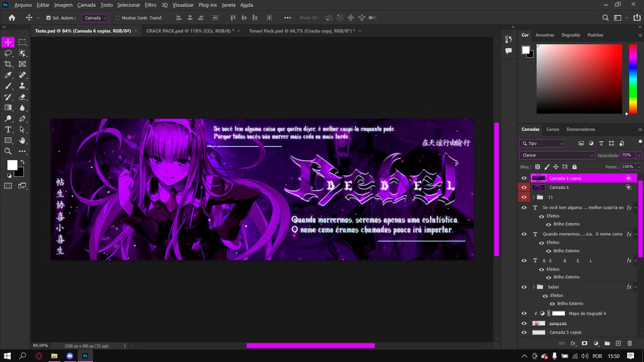The height and width of the screenshot is (362, 644).
Task: Expand the bebel group folder
Action: (x=533, y=287)
